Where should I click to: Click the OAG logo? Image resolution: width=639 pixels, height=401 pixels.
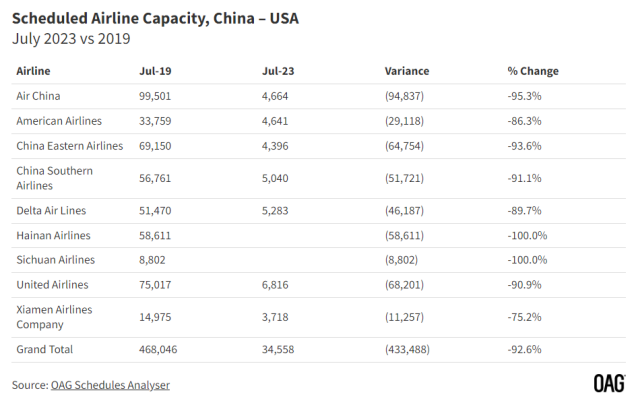[x=609, y=383]
